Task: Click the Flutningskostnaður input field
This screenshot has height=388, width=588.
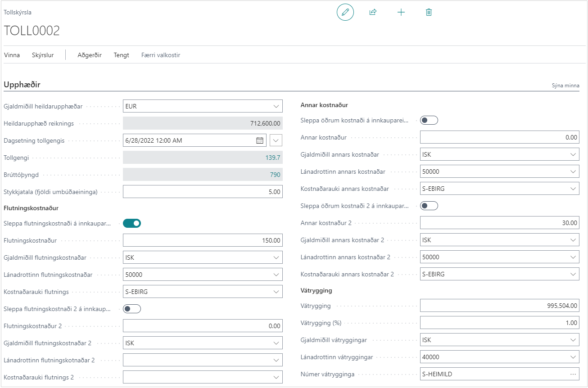Action: pos(203,240)
